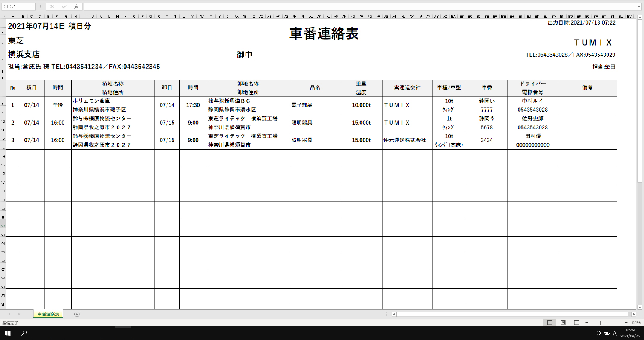Switch to Page Break Preview view
Screen dimensions: 644x340
577,322
